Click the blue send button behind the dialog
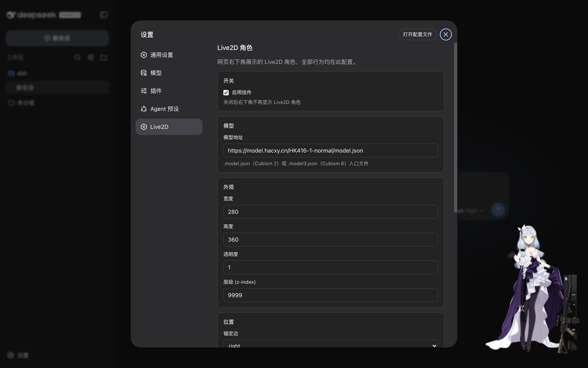This screenshot has height=368, width=588. [498, 210]
